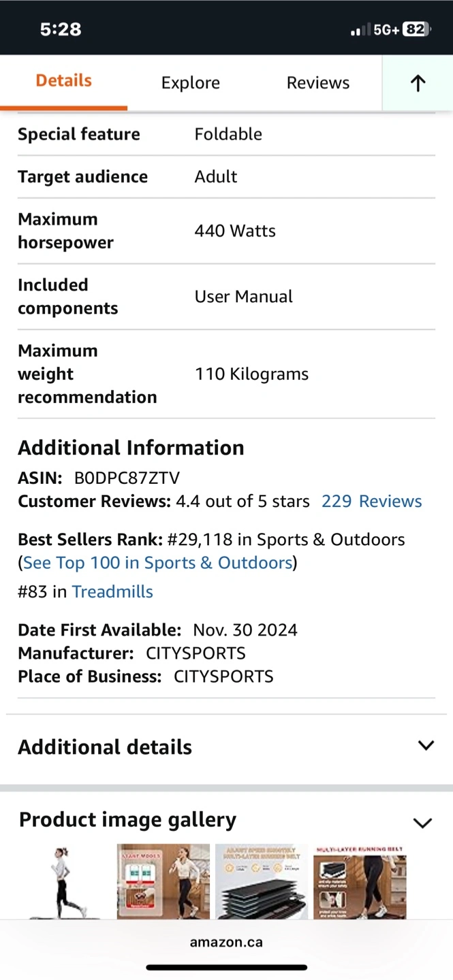Switch to the Reviews tab
Image resolution: width=453 pixels, height=980 pixels.
coord(318,83)
